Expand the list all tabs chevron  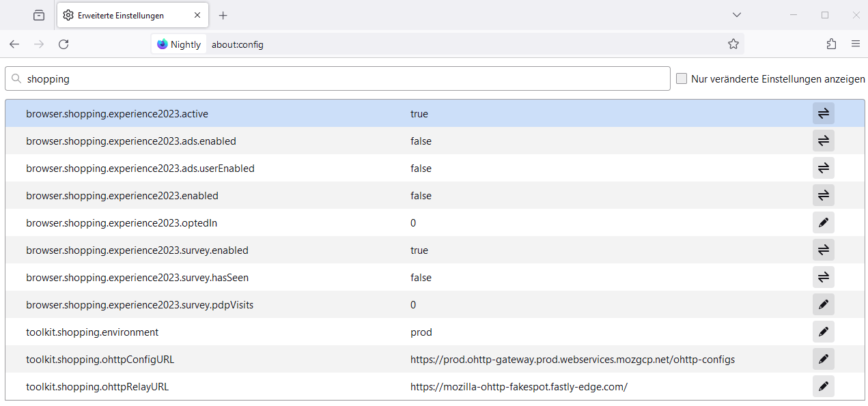click(736, 15)
